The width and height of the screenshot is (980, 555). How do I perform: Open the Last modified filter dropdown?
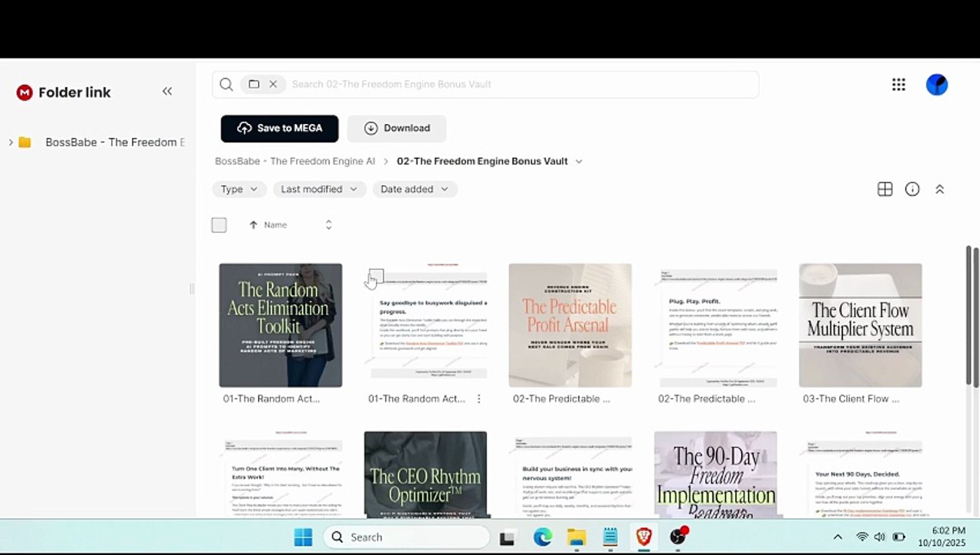click(319, 190)
